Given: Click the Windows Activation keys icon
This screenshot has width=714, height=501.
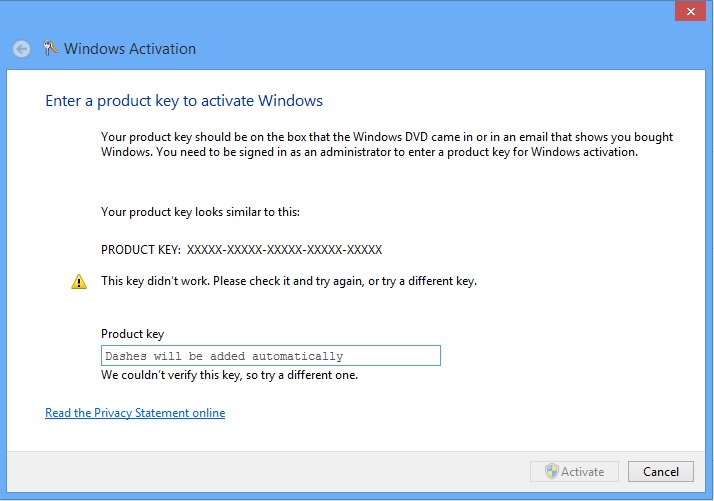Looking at the screenshot, I should click(x=51, y=48).
